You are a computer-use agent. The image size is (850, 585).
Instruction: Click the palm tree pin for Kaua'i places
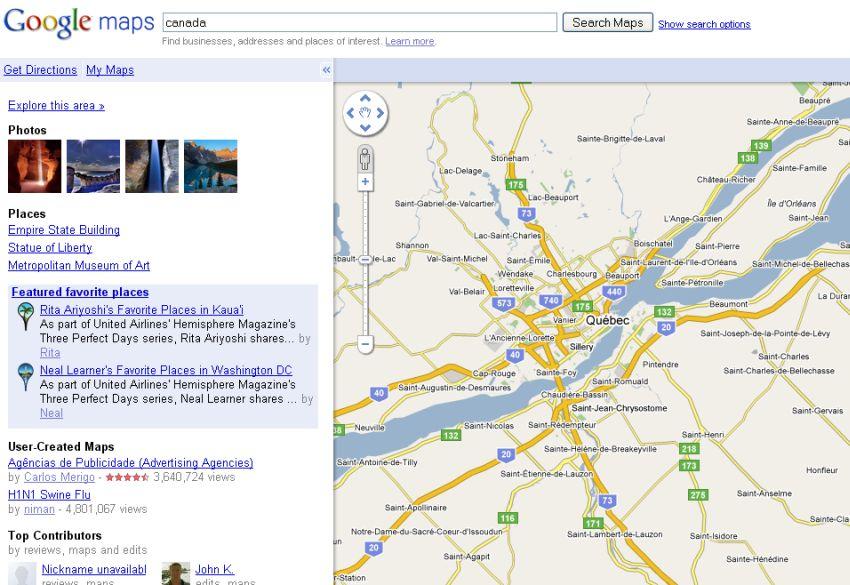[x=25, y=316]
